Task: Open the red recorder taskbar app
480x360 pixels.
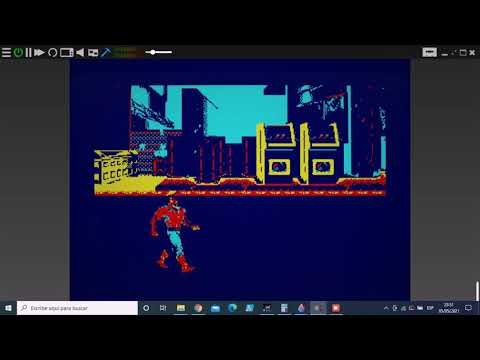Action: click(x=336, y=308)
